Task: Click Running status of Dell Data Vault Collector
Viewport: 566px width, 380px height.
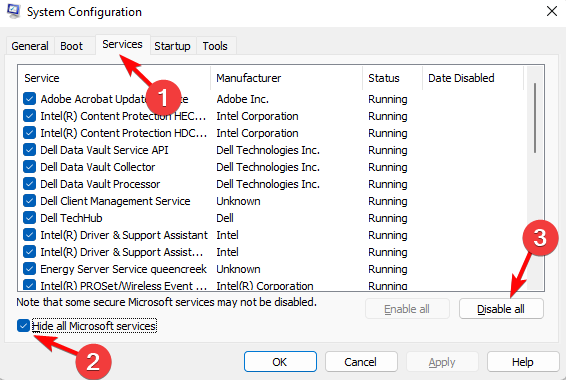Action: click(388, 167)
